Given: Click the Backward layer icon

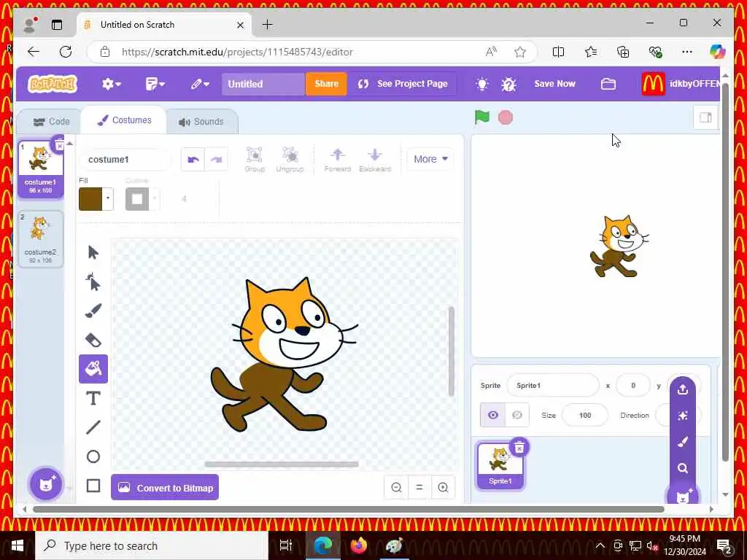Looking at the screenshot, I should 375,160.
